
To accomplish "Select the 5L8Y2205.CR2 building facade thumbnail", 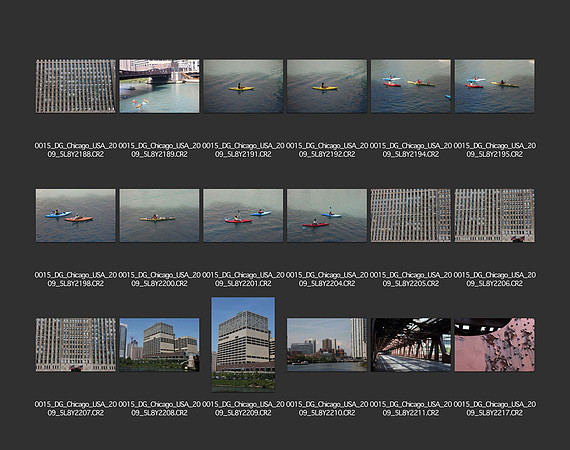I will [x=411, y=215].
